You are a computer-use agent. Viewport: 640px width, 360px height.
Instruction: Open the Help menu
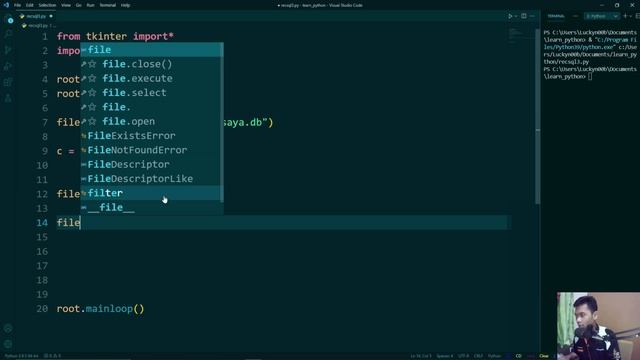point(125,5)
